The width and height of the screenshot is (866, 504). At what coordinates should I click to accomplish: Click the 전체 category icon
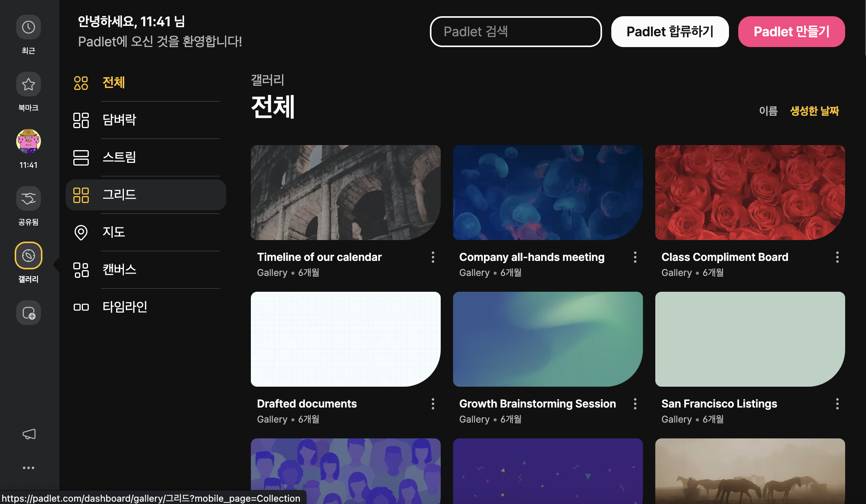click(x=81, y=83)
